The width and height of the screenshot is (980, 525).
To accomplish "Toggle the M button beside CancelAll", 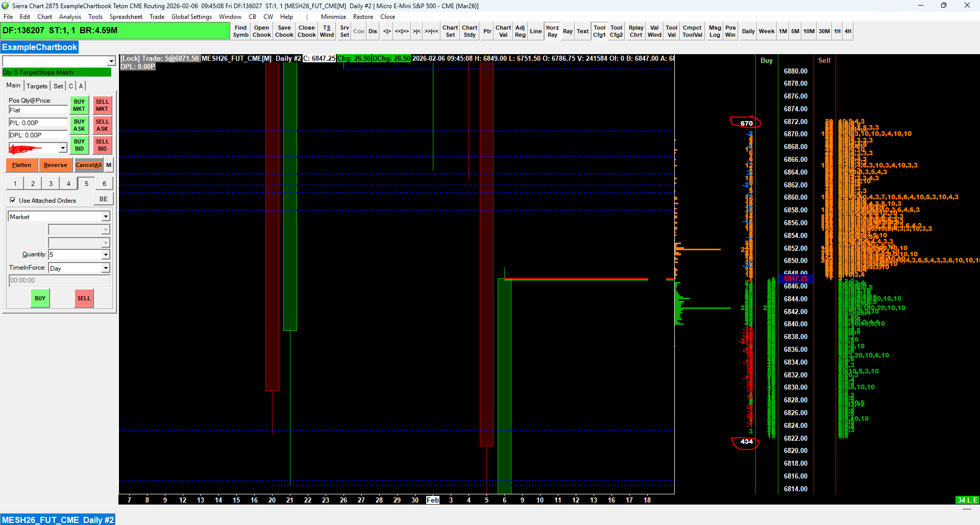I will click(109, 165).
